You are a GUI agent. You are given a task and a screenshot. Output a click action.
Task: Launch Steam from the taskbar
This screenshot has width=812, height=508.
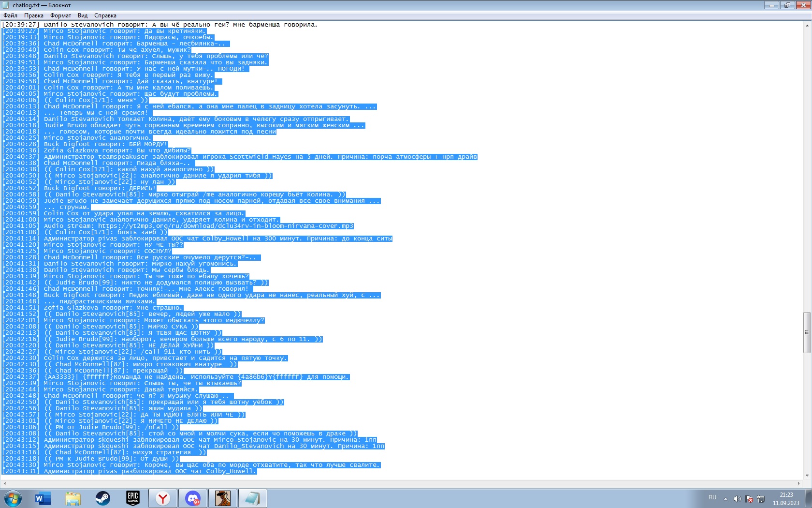pyautogui.click(x=102, y=498)
